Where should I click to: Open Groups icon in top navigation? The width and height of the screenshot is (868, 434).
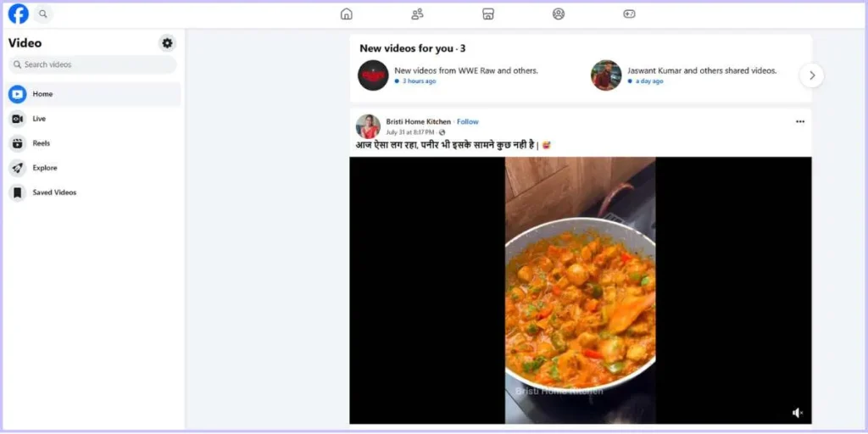point(559,14)
